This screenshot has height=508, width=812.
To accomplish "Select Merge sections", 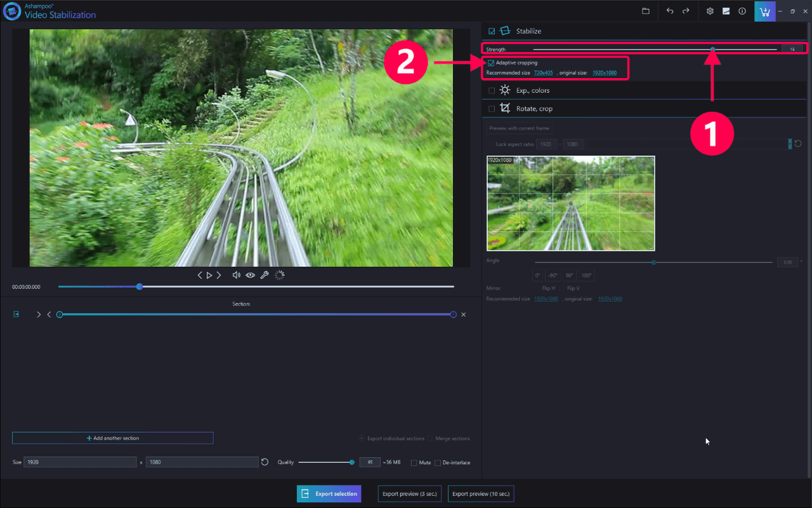I will (429, 438).
